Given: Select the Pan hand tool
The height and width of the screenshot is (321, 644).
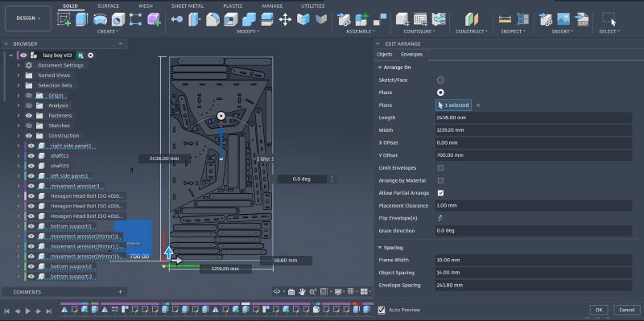Looking at the screenshot, I should click(x=302, y=291).
